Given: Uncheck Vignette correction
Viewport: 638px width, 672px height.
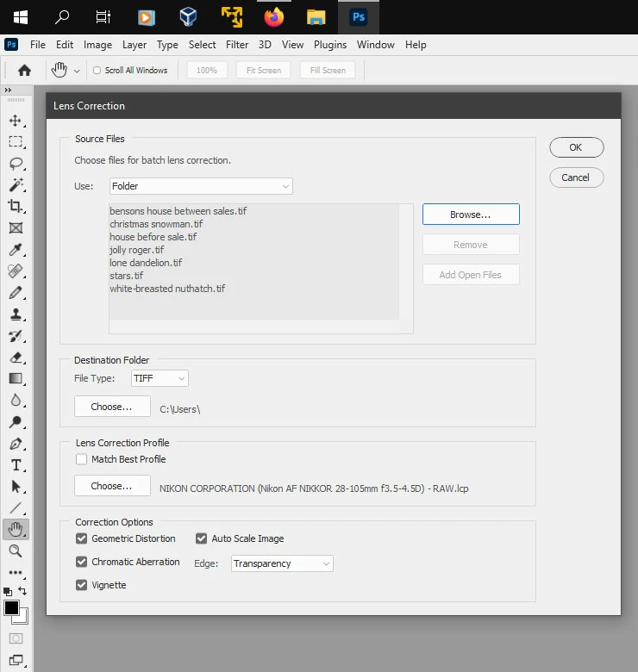Looking at the screenshot, I should click(81, 585).
